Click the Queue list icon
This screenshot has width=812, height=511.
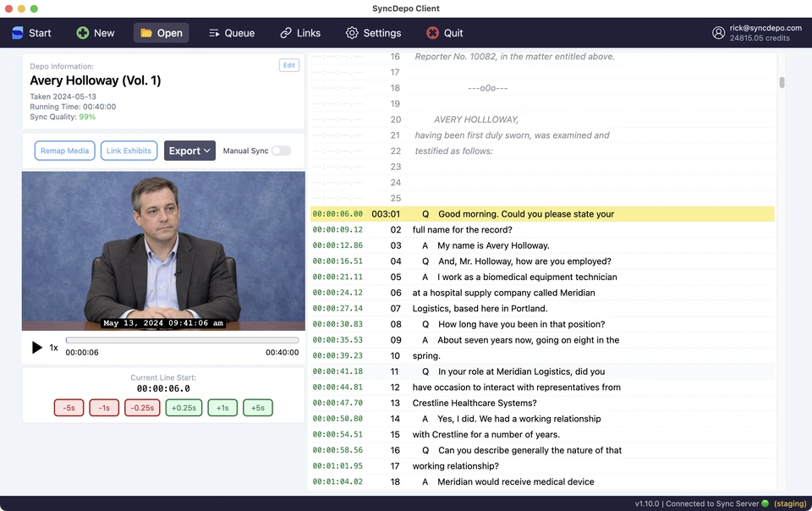(214, 33)
